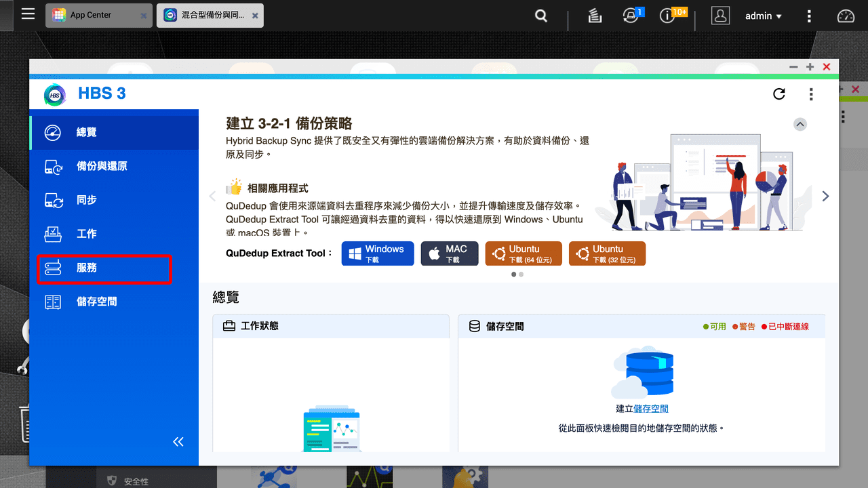This screenshot has height=488, width=868.
Task: Open the background tasks icon in taskbar
Action: coord(595,15)
